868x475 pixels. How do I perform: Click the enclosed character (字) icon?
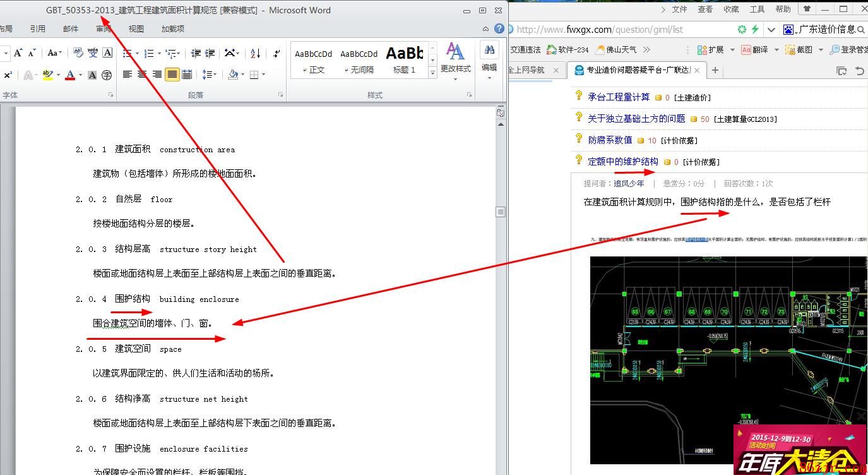[107, 75]
